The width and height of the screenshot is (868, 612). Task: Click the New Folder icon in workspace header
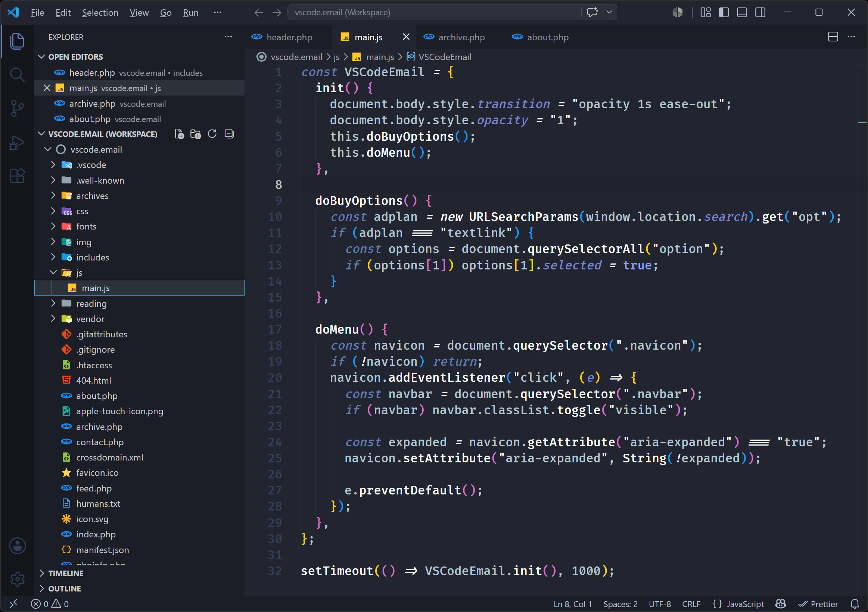(x=196, y=134)
